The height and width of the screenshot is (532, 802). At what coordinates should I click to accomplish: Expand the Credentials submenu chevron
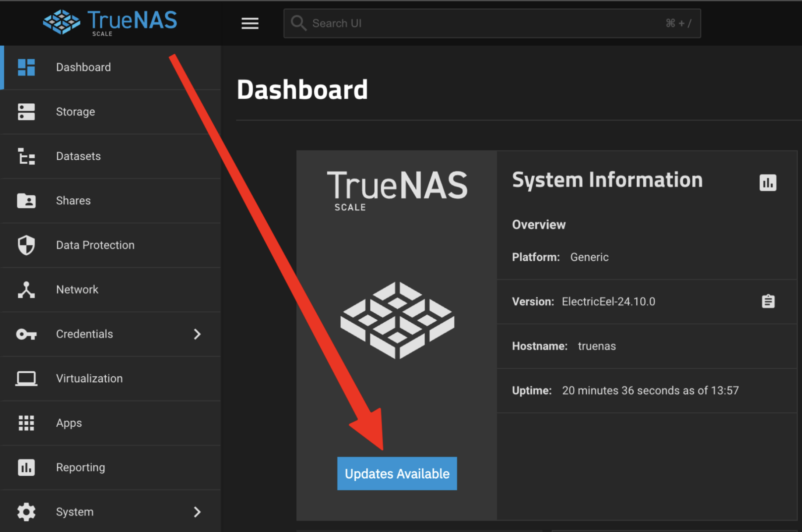point(197,334)
